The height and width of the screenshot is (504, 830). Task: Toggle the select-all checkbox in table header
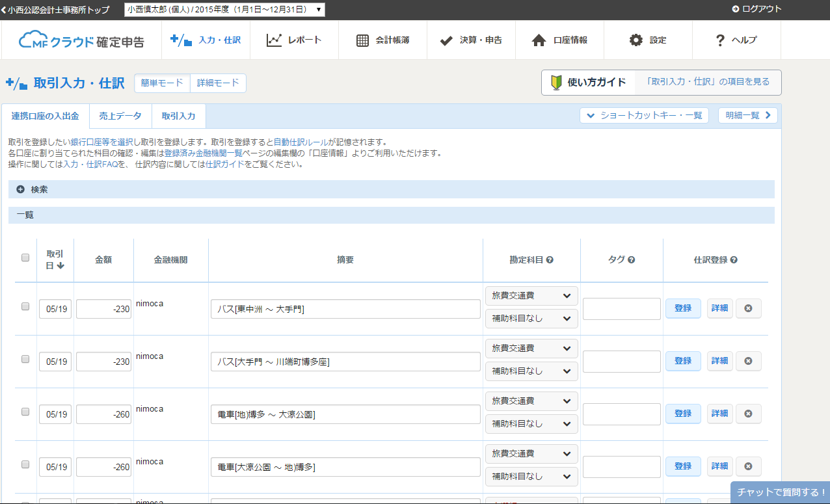[x=25, y=258]
